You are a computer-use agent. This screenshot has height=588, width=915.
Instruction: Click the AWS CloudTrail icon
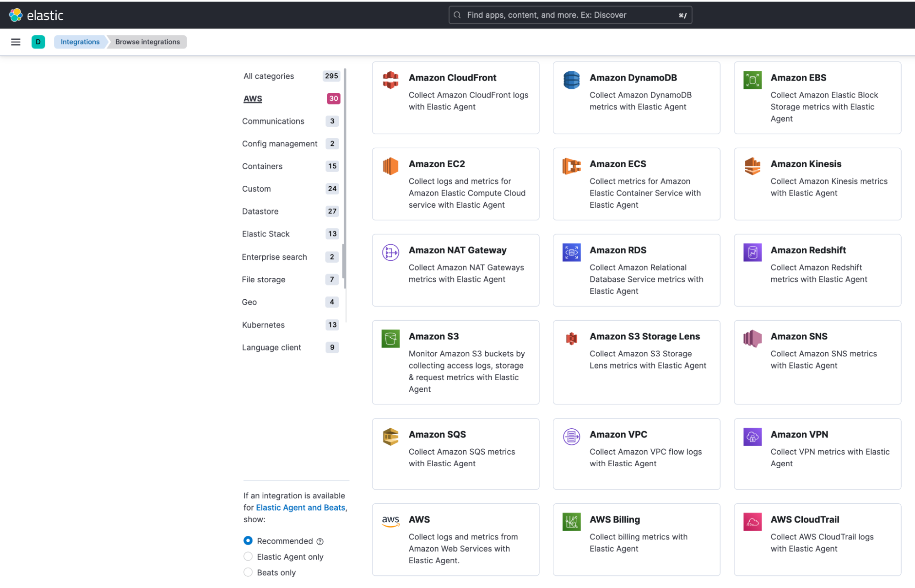[752, 522]
